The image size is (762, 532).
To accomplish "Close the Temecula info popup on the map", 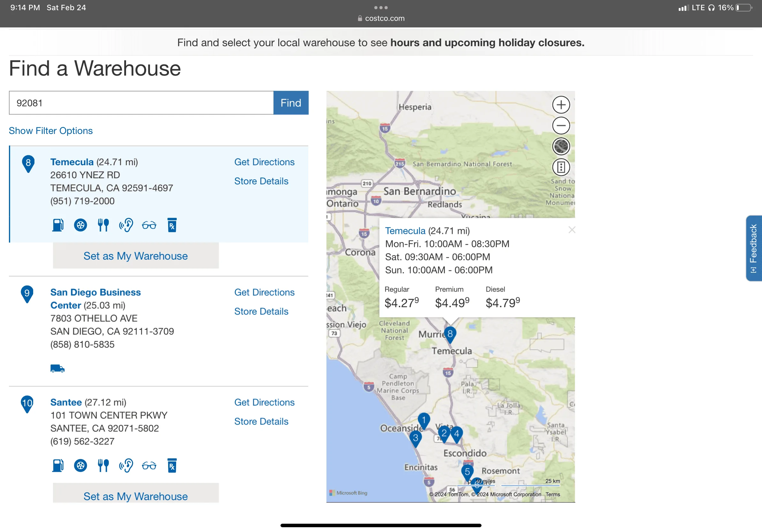I will click(x=571, y=230).
